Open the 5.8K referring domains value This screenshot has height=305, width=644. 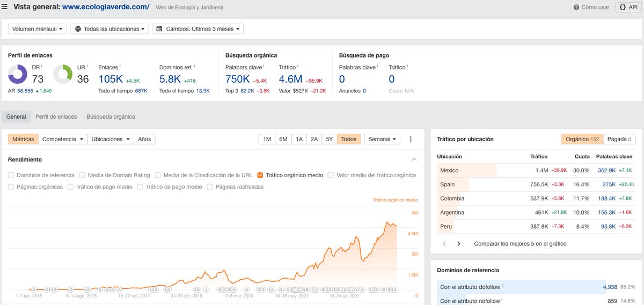[x=170, y=79]
